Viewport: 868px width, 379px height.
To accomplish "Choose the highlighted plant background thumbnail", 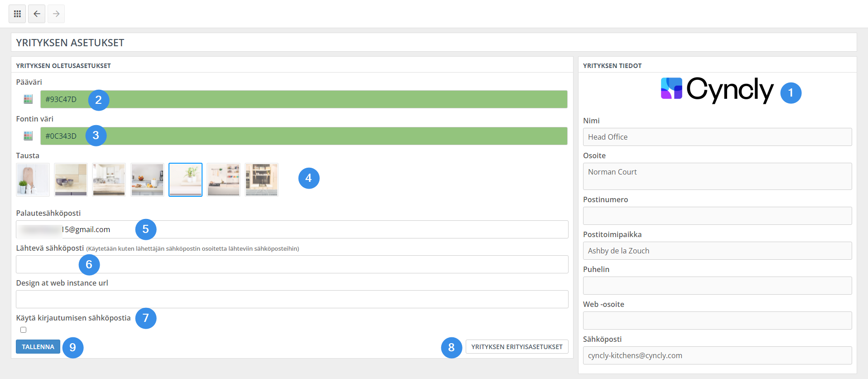I will 185,180.
